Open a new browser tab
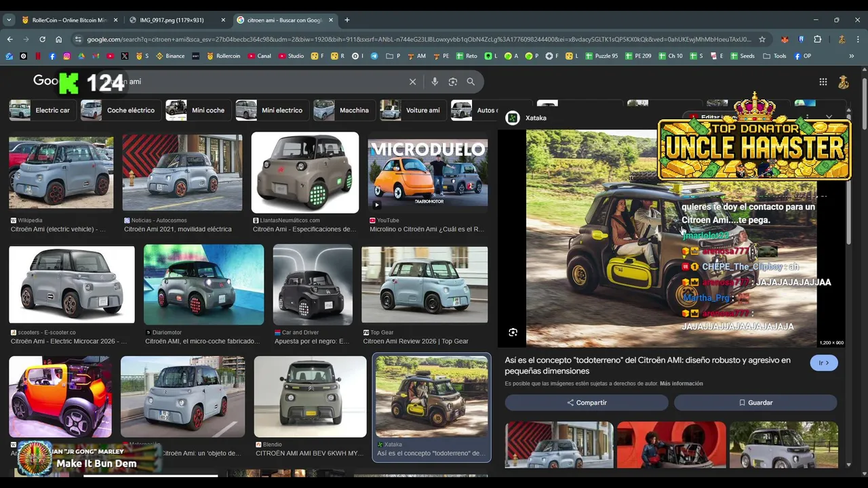 (347, 20)
